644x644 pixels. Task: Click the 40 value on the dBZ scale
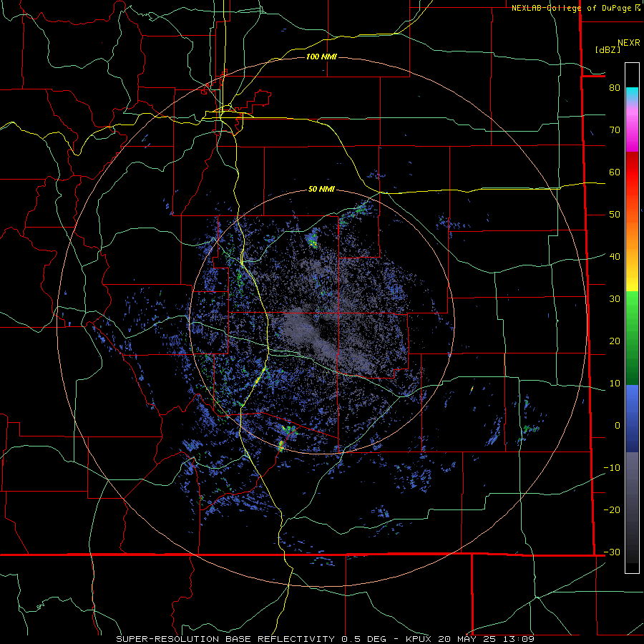coord(615,257)
